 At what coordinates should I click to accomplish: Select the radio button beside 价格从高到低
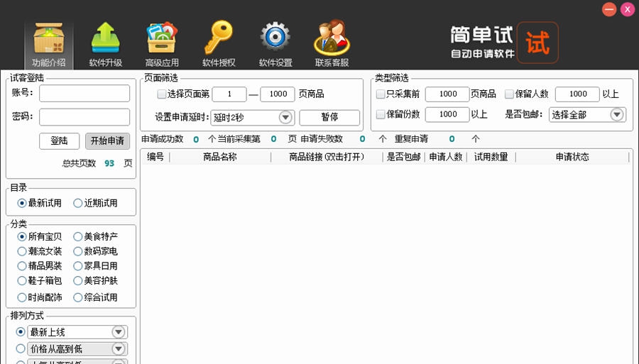(x=21, y=348)
